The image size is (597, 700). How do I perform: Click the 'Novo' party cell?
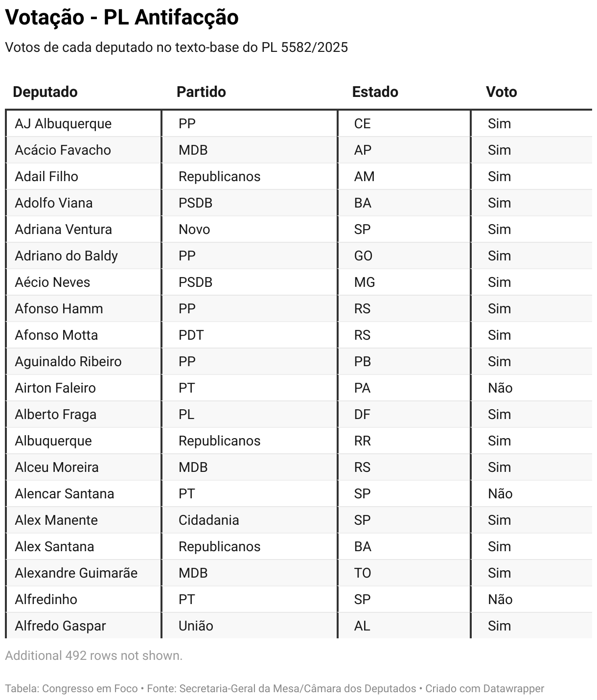[194, 230]
